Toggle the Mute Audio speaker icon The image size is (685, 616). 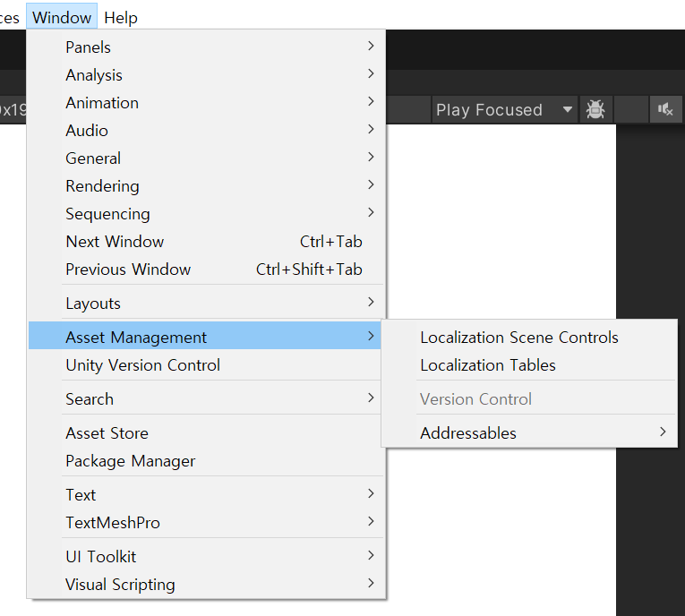tap(665, 109)
